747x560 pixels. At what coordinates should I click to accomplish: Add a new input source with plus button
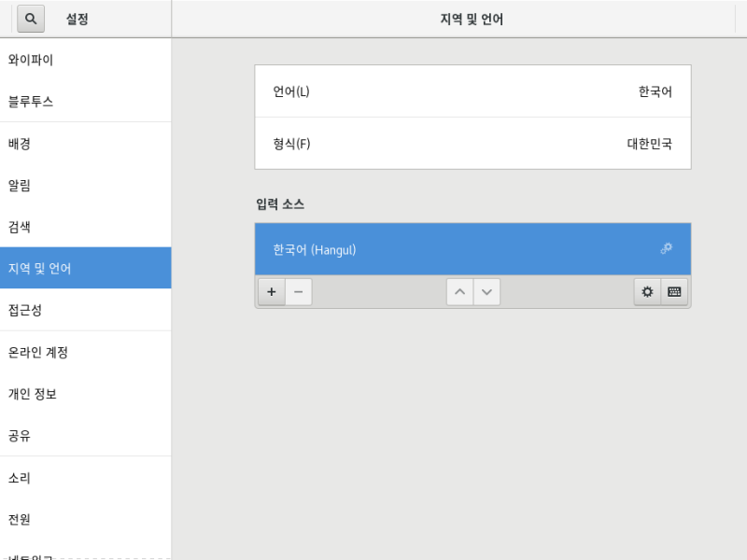coord(272,292)
